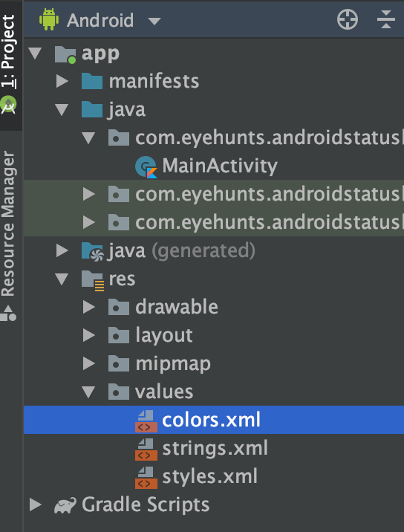
Task: Select the app module label
Action: click(100, 54)
